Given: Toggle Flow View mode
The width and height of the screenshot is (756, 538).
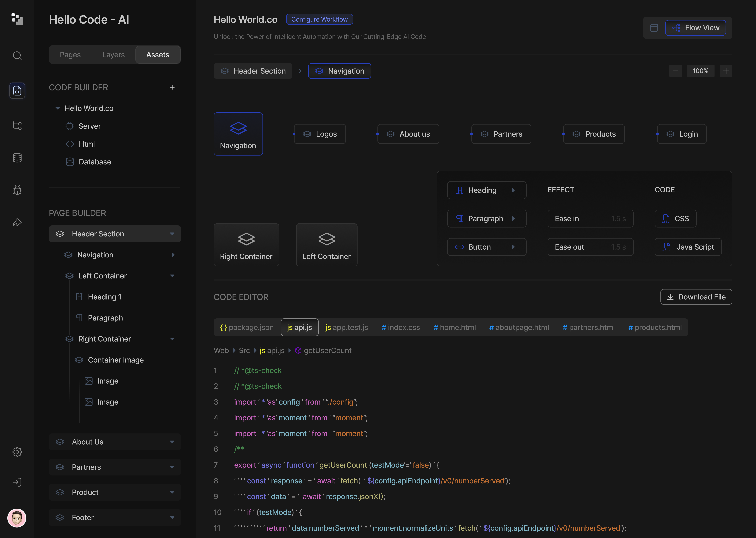Looking at the screenshot, I should coord(695,28).
